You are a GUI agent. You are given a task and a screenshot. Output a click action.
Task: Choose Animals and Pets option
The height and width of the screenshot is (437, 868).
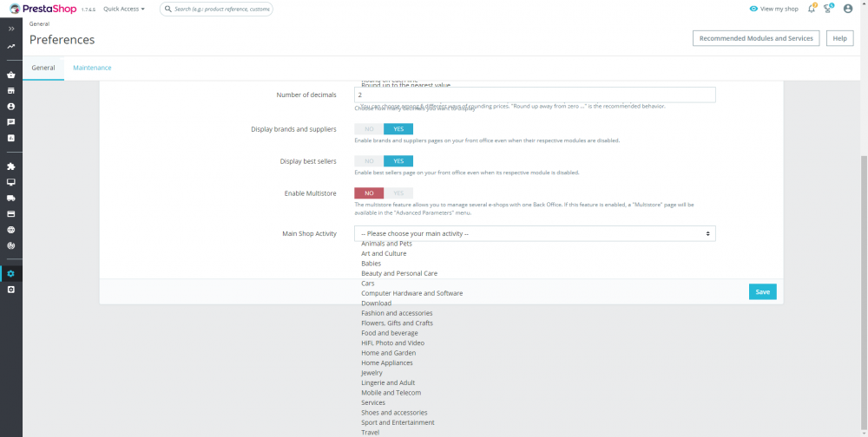coord(386,244)
